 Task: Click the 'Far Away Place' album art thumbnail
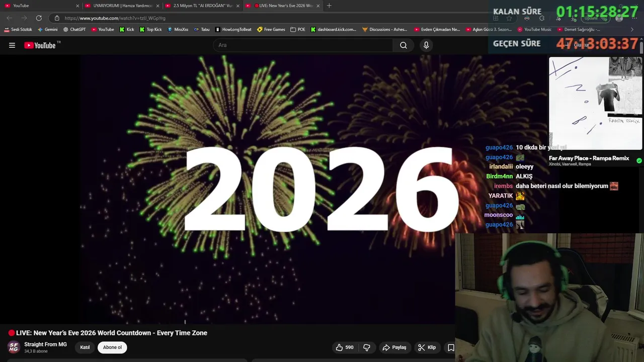pos(595,103)
